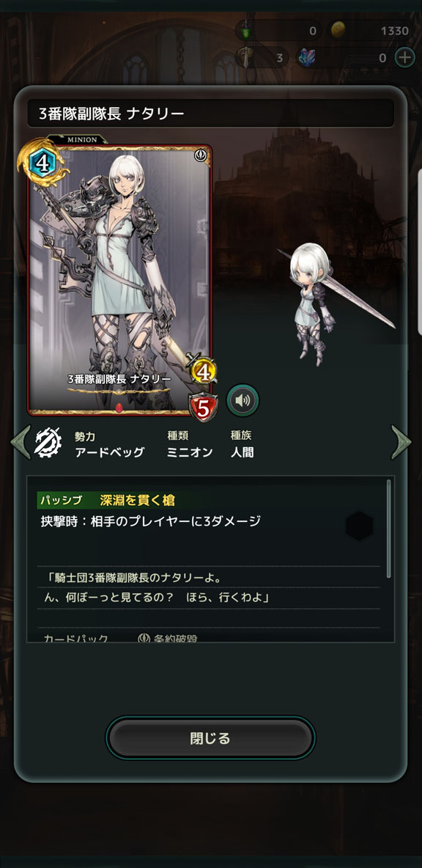
Task: Tap the 条約破毀 card pack link
Action: (x=168, y=639)
